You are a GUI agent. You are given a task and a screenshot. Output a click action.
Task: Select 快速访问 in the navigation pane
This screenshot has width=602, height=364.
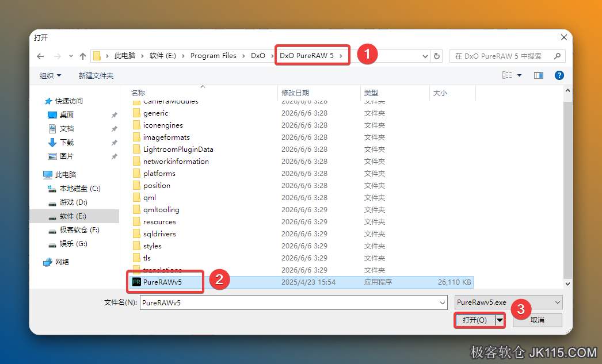point(68,101)
